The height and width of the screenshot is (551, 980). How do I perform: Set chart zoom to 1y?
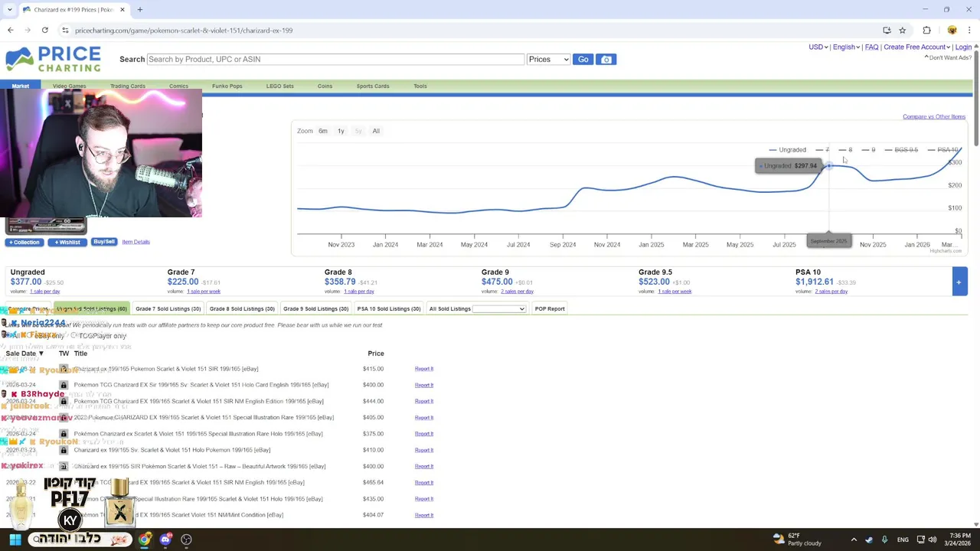(341, 131)
